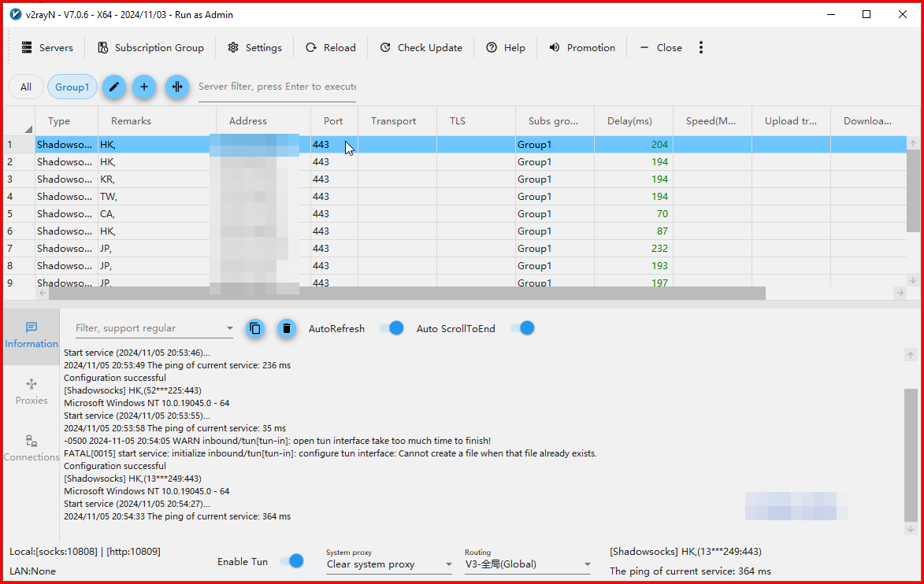The image size is (924, 584).
Task: Sort by the Subs group column header
Action: [x=555, y=120]
